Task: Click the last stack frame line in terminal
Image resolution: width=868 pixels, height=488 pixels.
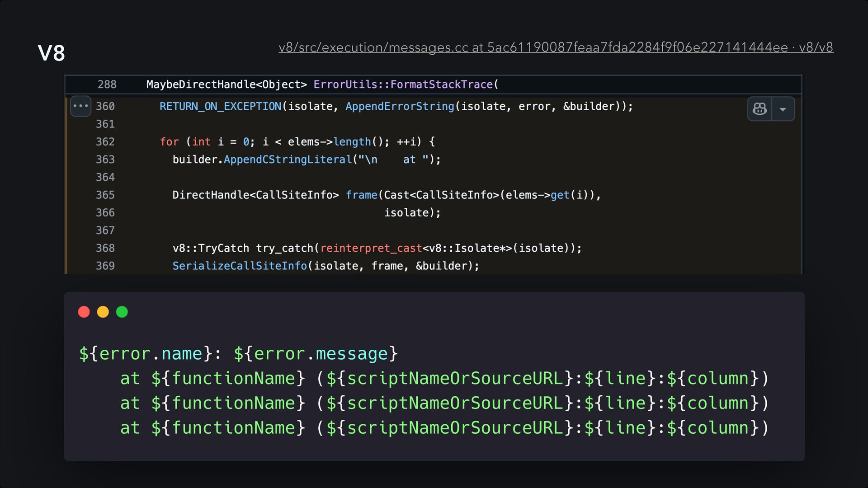Action: pyautogui.click(x=444, y=428)
